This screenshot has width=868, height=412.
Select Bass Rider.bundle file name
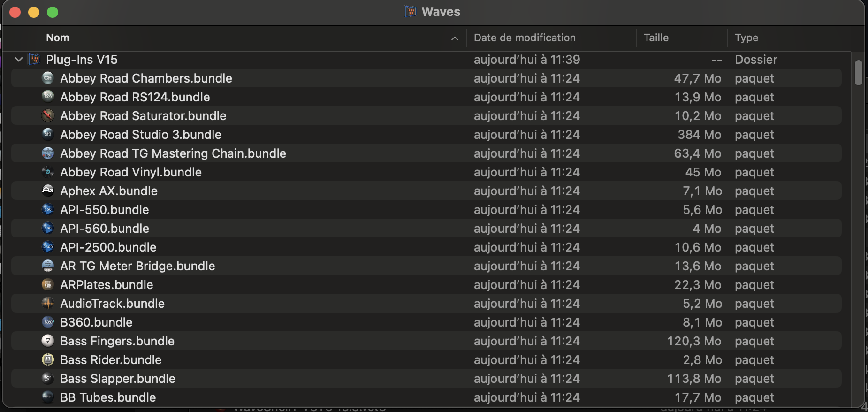click(111, 360)
